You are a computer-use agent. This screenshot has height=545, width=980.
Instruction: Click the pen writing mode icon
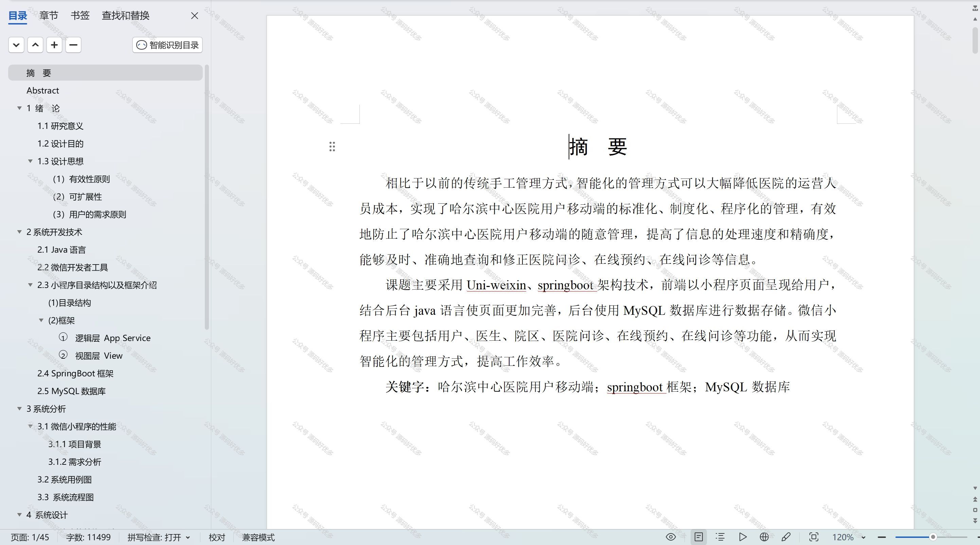point(786,537)
